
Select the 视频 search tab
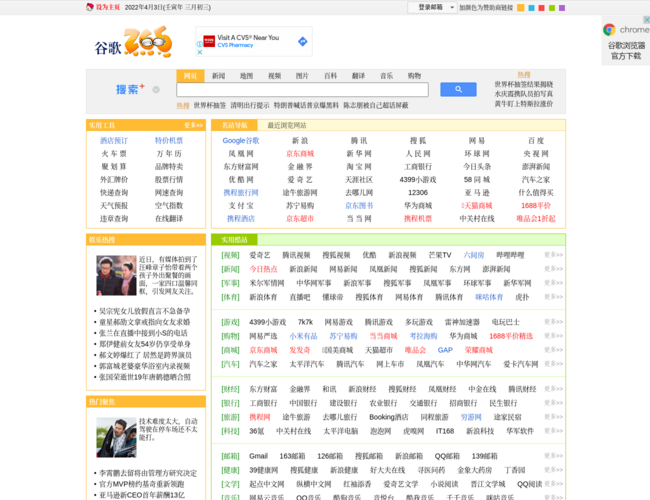pyautogui.click(x=274, y=76)
